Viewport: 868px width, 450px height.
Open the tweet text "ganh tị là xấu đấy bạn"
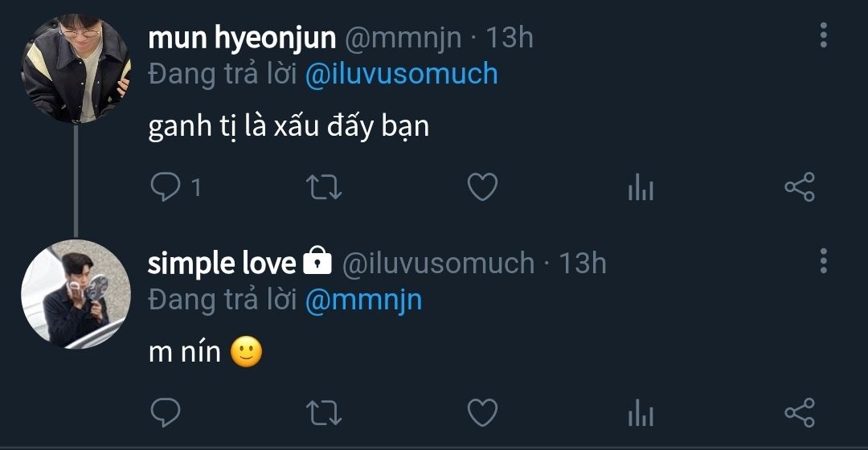pos(289,128)
